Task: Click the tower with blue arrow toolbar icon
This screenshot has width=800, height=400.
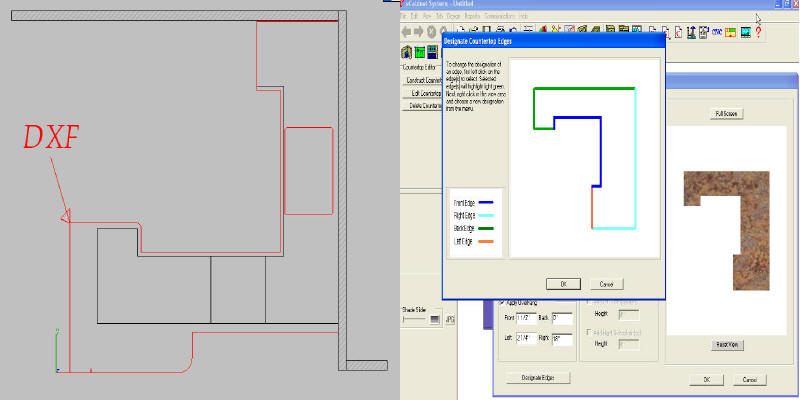Action: 691,32
